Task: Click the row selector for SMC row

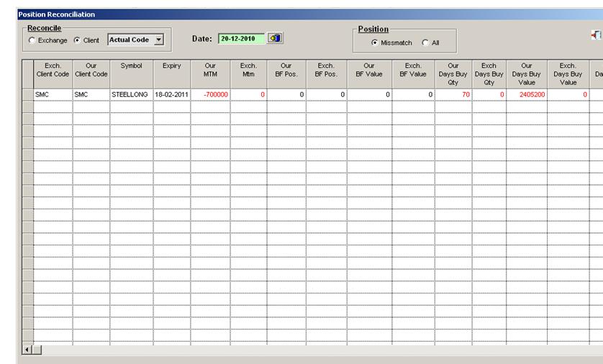Action: pos(28,95)
